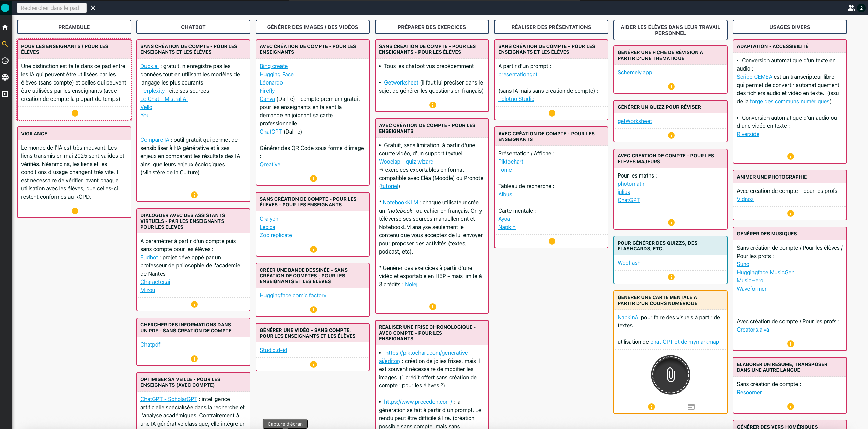The image size is (868, 429).
Task: Open info icon on comic factory card
Action: (x=314, y=310)
